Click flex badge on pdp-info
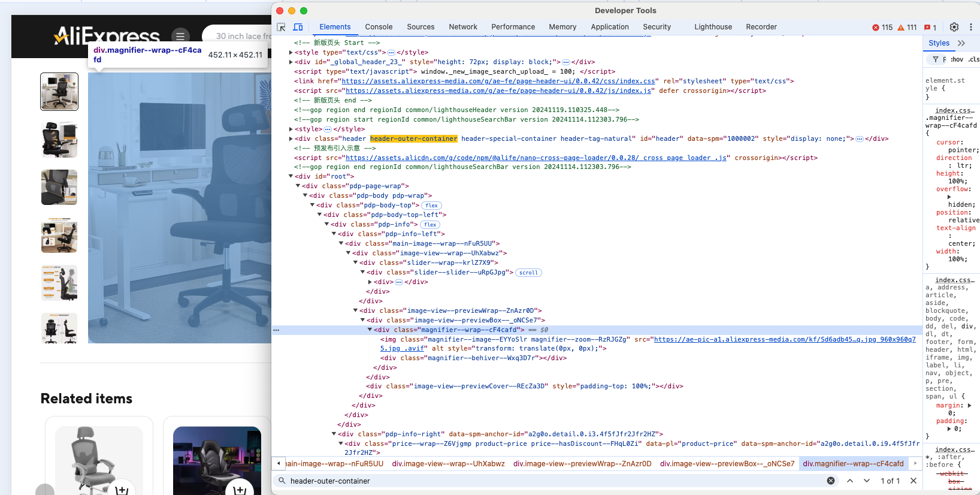This screenshot has width=980, height=495. point(430,225)
